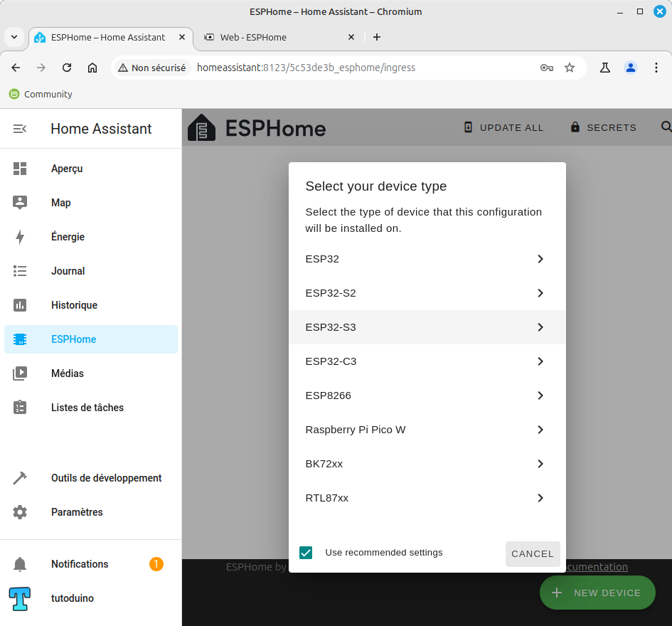Viewport: 672px width, 626px height.
Task: Click the Non sécurisé site info chip
Action: (151, 68)
